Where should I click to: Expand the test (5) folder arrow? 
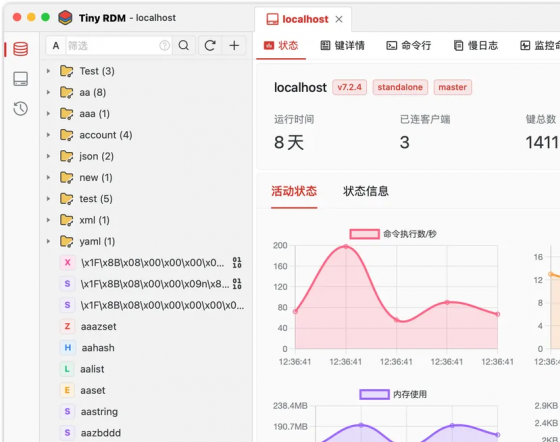[x=49, y=199]
